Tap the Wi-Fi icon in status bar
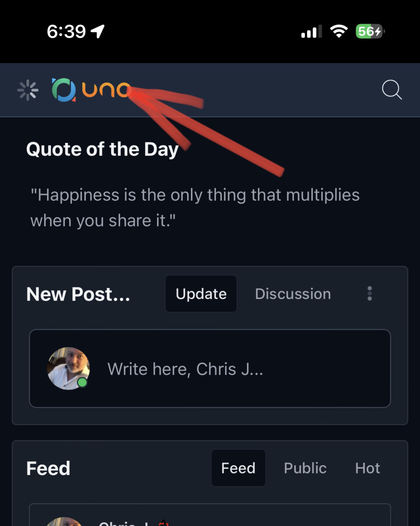Image resolution: width=420 pixels, height=526 pixels. click(339, 31)
